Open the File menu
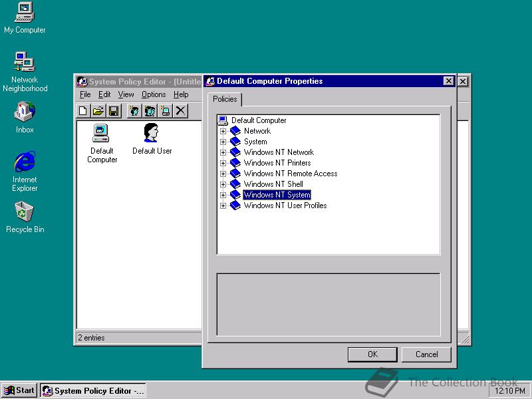The height and width of the screenshot is (399, 532). [x=85, y=94]
